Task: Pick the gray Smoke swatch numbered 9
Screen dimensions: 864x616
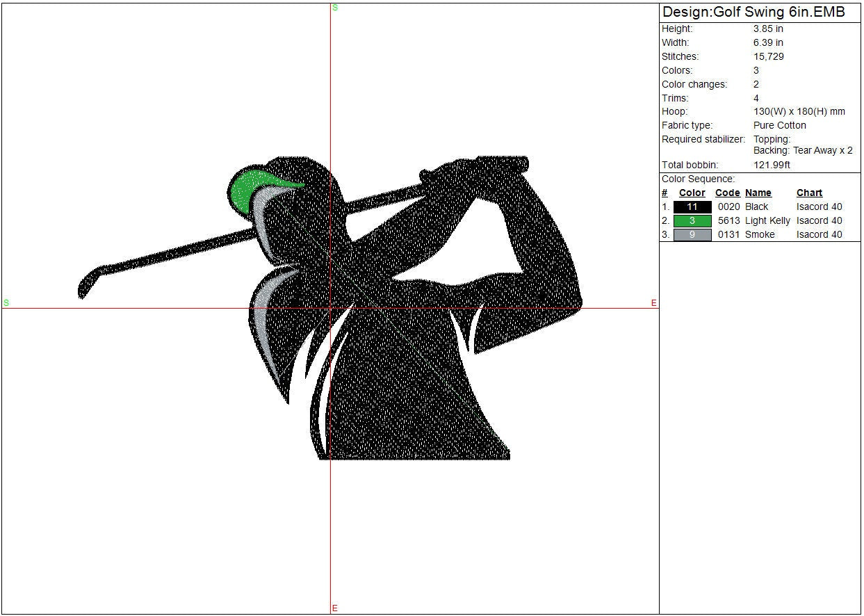Action: 692,234
